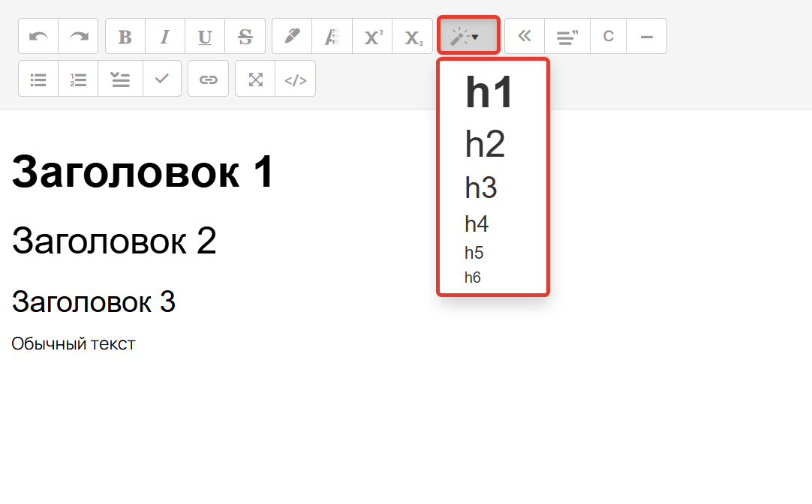Click the C cite button
812x504 pixels.
[609, 36]
